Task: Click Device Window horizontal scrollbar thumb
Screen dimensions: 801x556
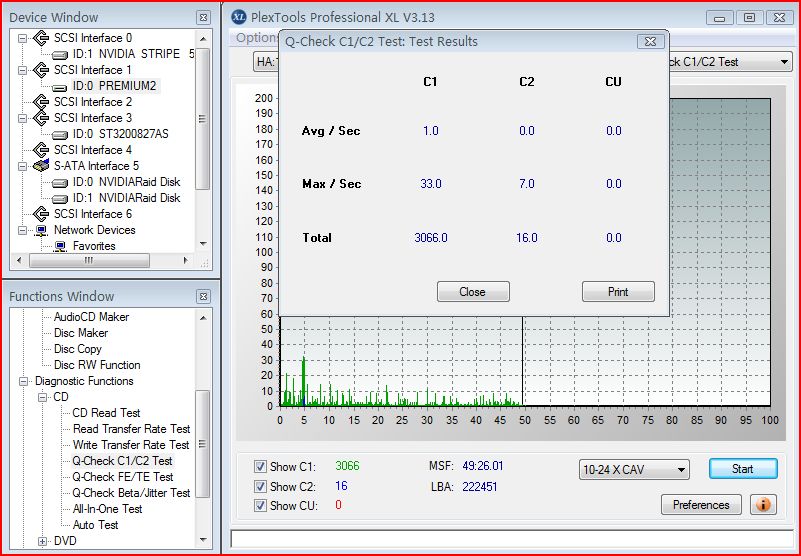Action: pos(89,261)
